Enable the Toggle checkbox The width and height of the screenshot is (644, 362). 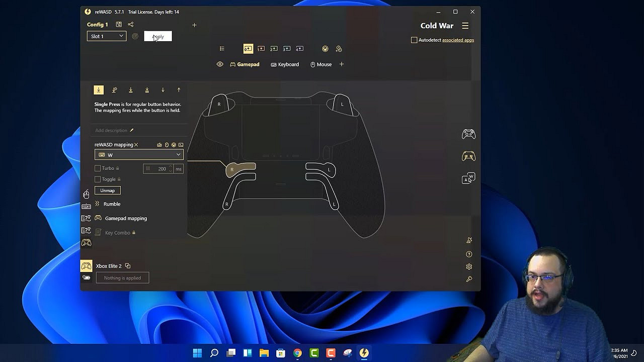click(x=98, y=179)
